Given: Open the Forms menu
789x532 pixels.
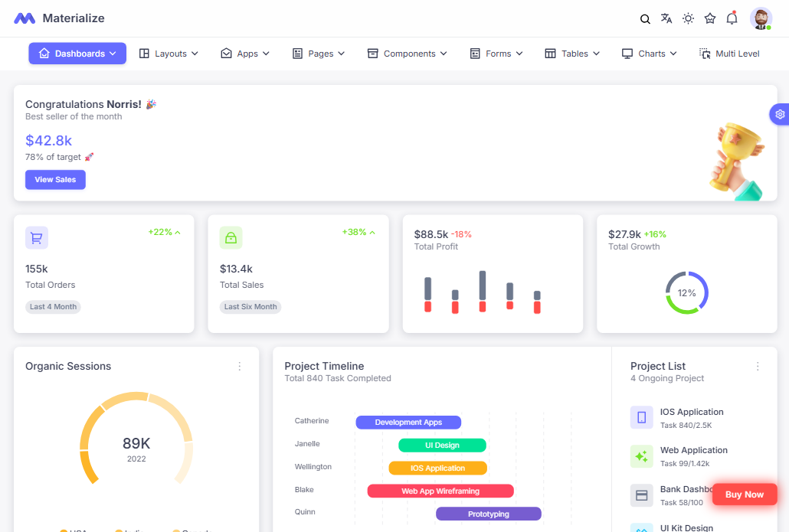Looking at the screenshot, I should pos(496,54).
